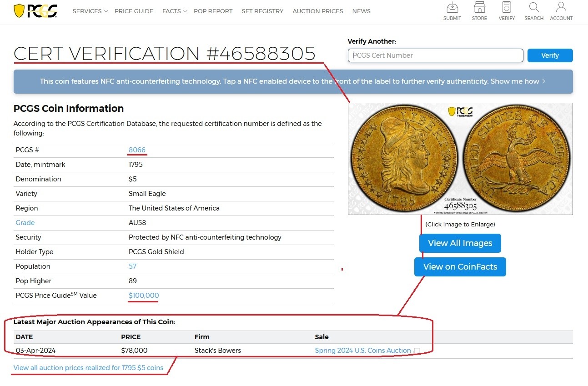
Task: Open Auction Prices menu item
Action: tap(317, 11)
